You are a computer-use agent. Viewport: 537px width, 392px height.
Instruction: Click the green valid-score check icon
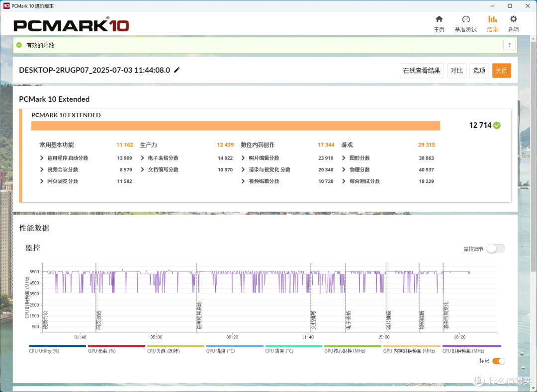(19, 45)
